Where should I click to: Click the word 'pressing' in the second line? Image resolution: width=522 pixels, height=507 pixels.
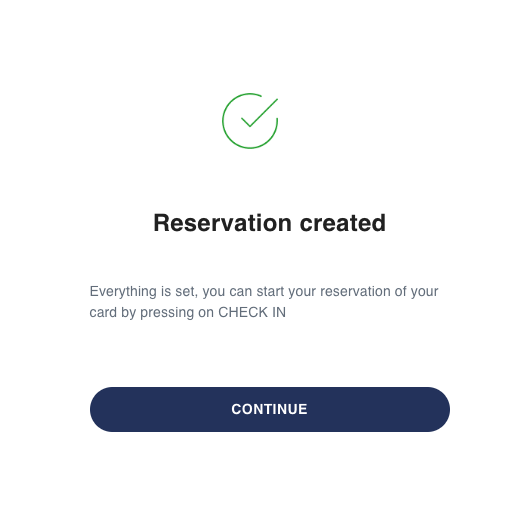(167, 313)
